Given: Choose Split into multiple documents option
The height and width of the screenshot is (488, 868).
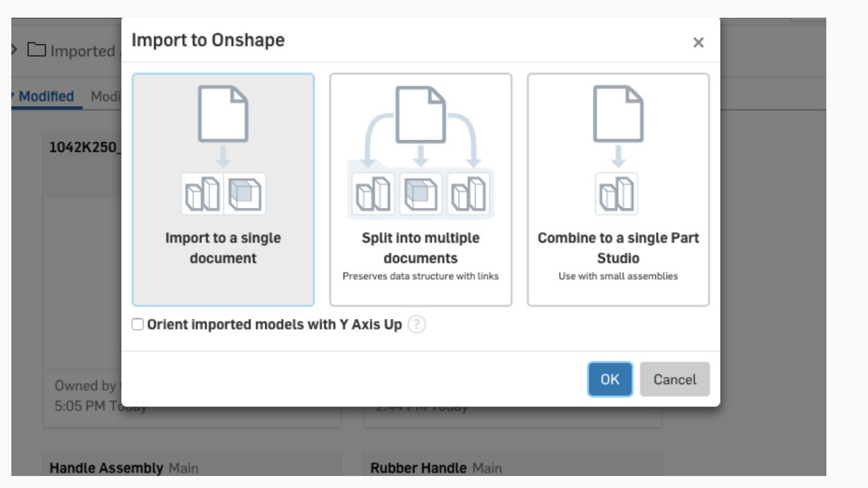Looking at the screenshot, I should 421,190.
